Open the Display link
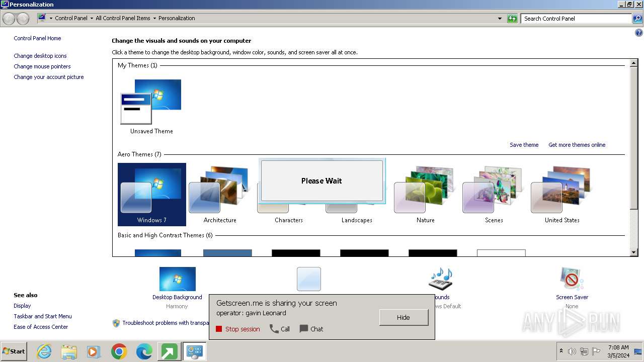644x362 pixels. point(22,306)
